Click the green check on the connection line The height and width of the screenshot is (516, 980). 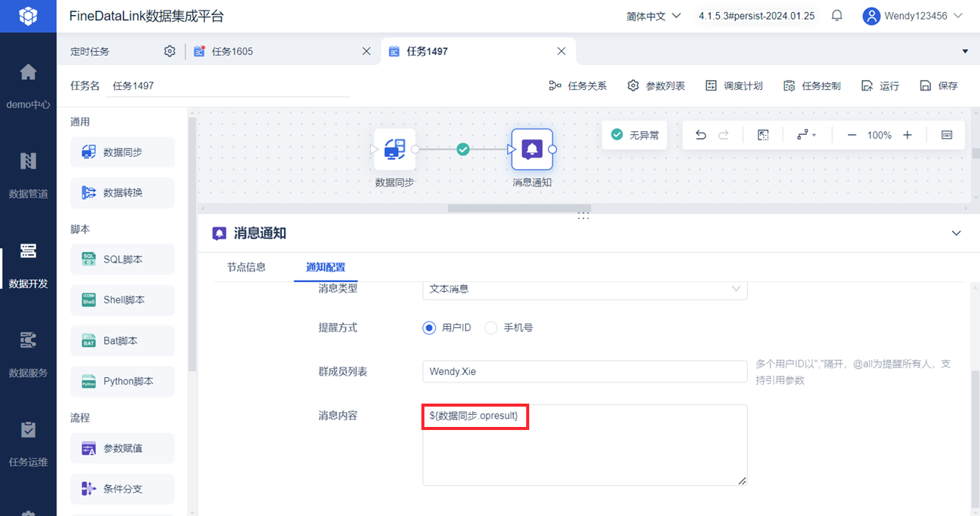coord(463,149)
